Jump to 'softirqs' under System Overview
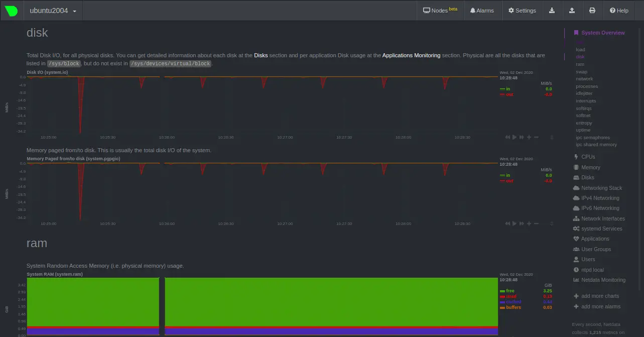The width and height of the screenshot is (644, 337). pos(584,108)
